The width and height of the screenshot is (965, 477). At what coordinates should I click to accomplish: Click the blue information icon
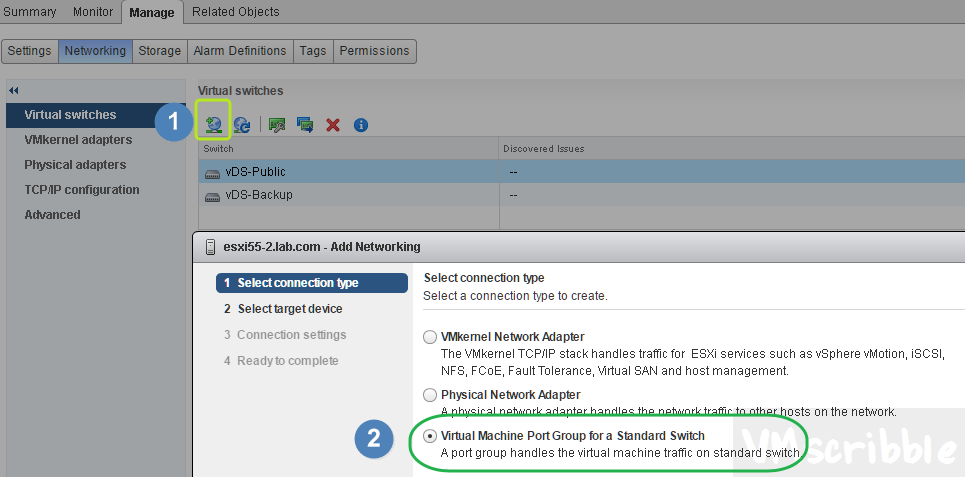click(361, 125)
